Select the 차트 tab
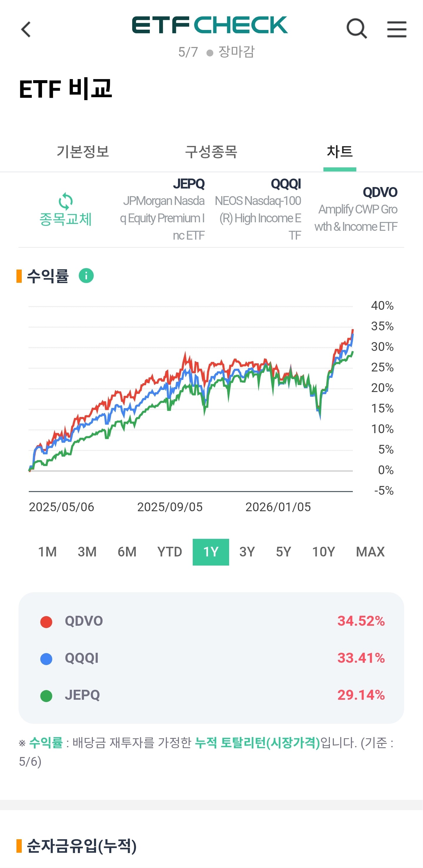The width and height of the screenshot is (423, 868). (340, 152)
